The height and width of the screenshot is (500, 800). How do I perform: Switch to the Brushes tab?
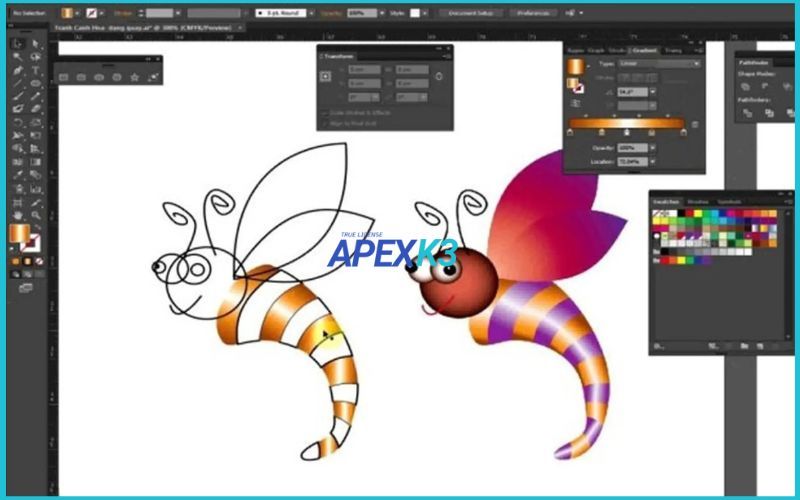[697, 201]
